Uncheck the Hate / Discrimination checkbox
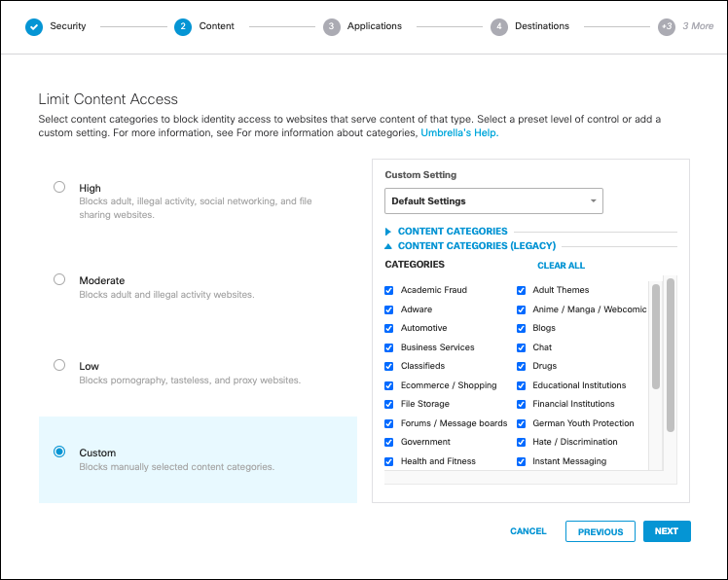Viewport: 728px width, 580px height. click(x=522, y=443)
